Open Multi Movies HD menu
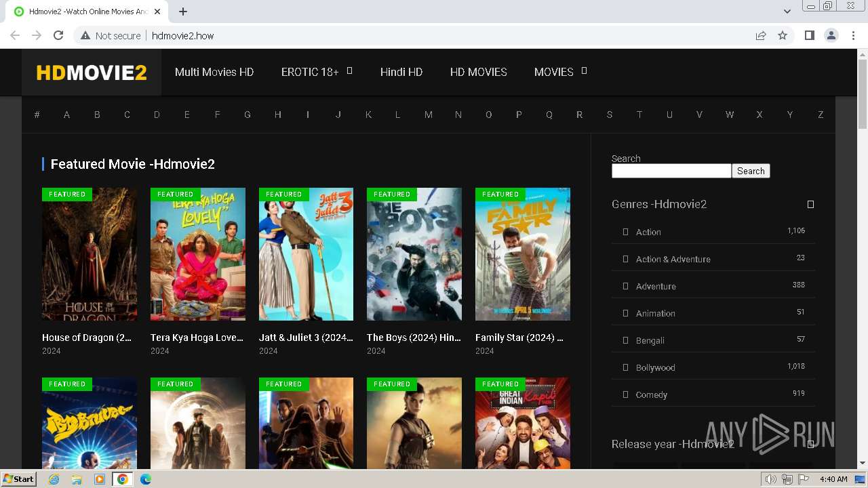Screen dimensions: 868x488 tap(214, 72)
